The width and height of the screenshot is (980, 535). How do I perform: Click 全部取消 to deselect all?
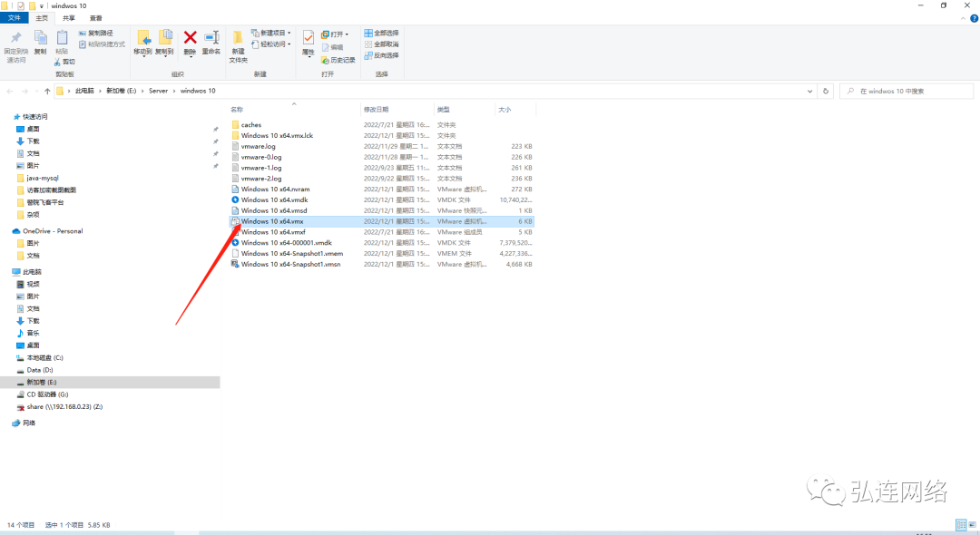(x=381, y=44)
